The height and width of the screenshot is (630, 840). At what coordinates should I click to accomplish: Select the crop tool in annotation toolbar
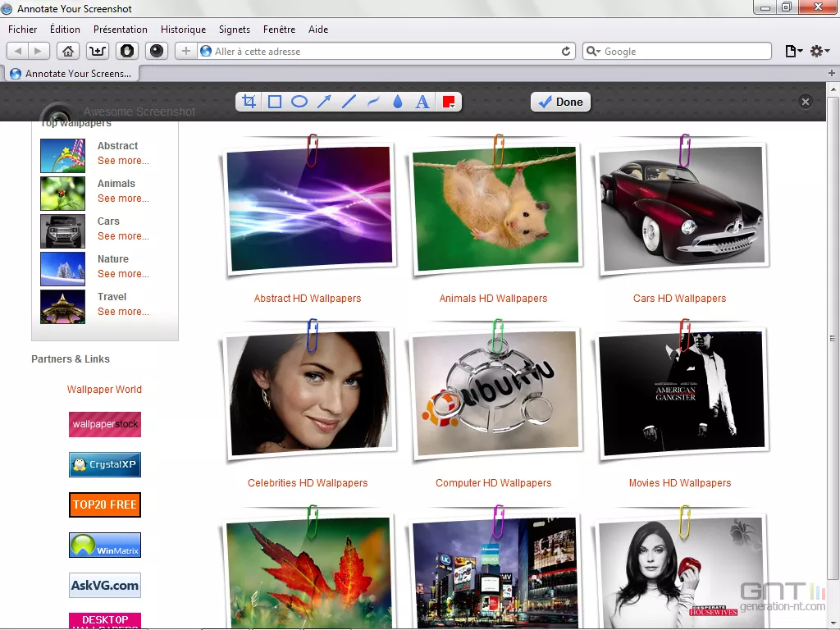250,102
